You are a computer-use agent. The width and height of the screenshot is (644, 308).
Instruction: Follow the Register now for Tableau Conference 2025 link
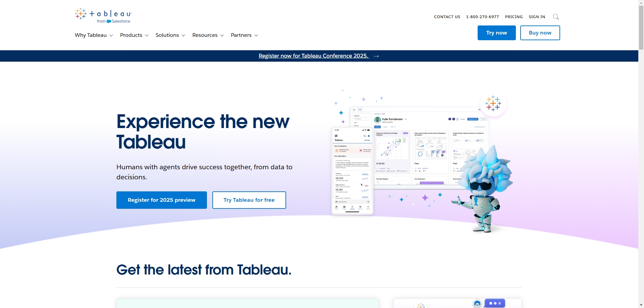coord(313,56)
